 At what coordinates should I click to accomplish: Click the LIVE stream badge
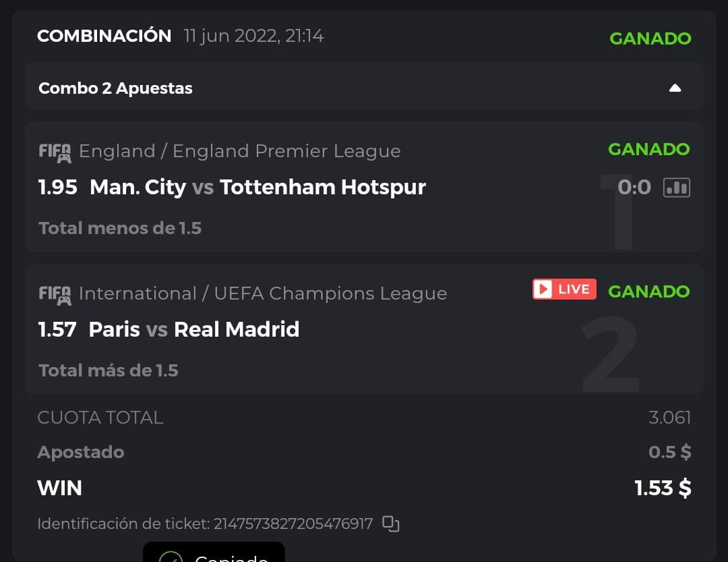click(564, 289)
